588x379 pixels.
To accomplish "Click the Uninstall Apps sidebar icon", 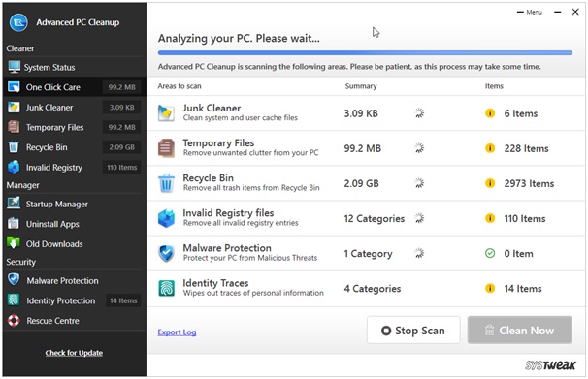I will tap(14, 224).
